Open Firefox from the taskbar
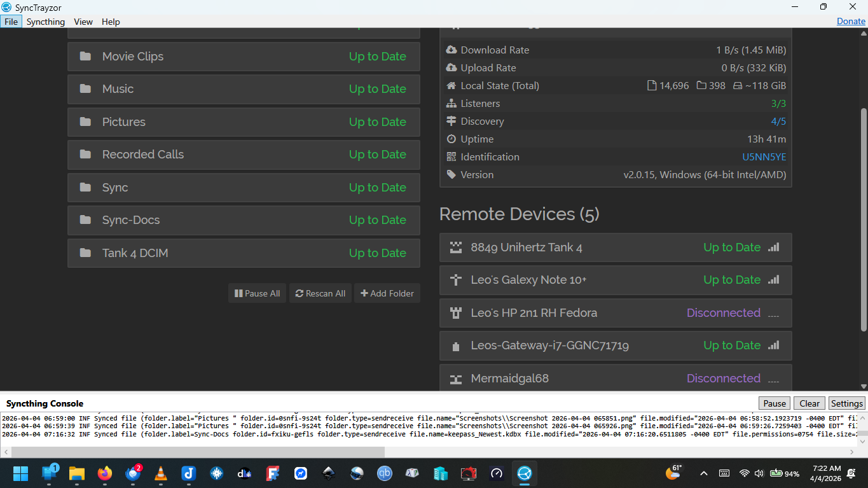868x488 pixels. pos(105,473)
